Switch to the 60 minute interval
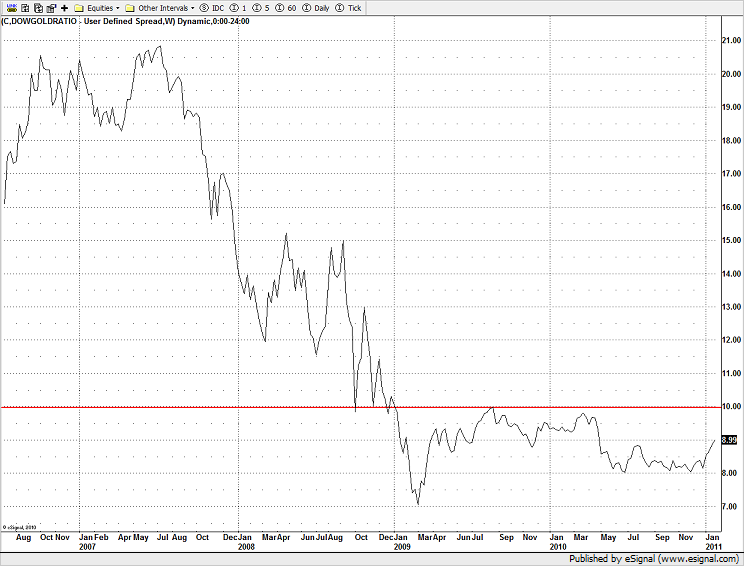The width and height of the screenshot is (744, 566). [286, 8]
